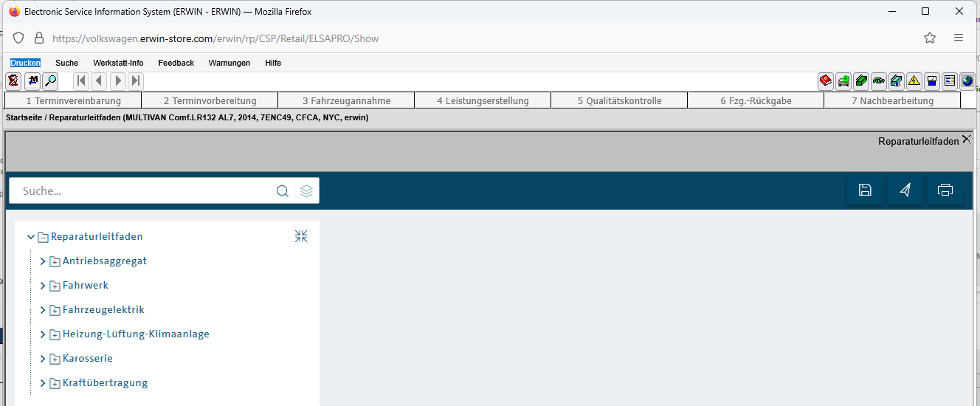Switch to 7 Nachbearbeitung tab
Image resolution: width=980 pixels, height=406 pixels.
[892, 100]
